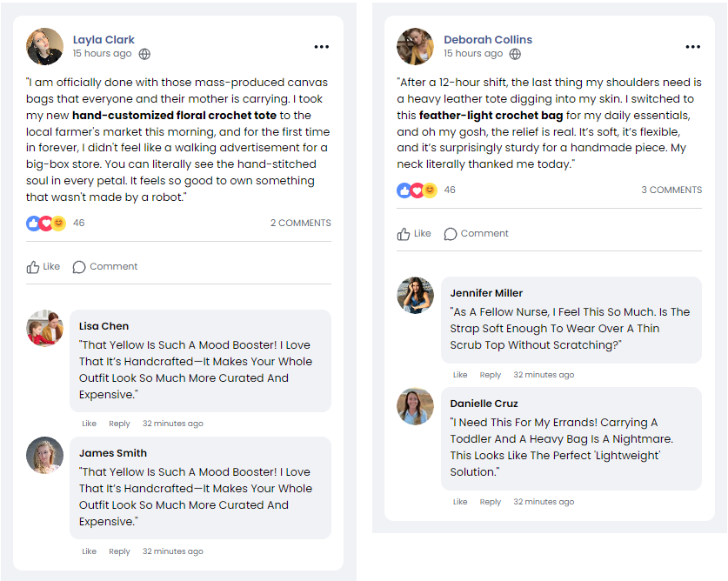
Task: Click Danielle Cruz's profile picture
Action: [x=415, y=407]
